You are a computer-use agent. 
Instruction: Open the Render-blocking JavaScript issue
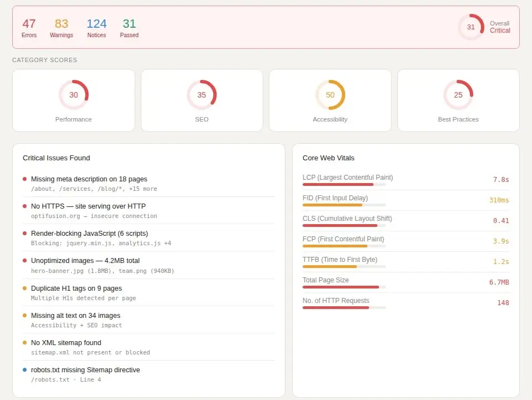click(x=89, y=234)
